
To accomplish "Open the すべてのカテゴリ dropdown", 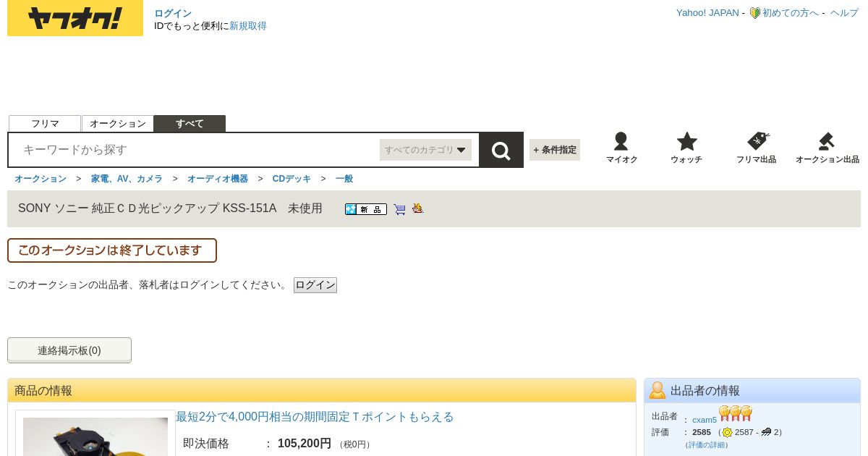I will coord(425,150).
